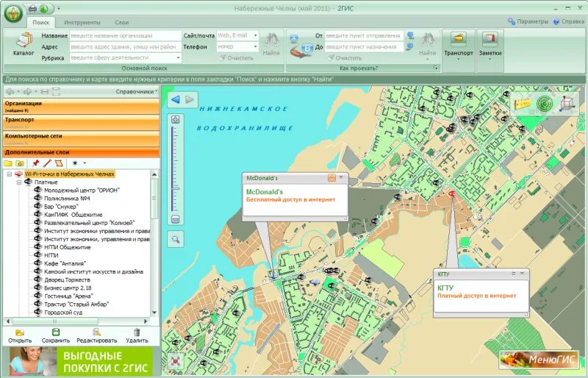Open the Сайт/почта Web, E-mail dropdown
Screen dimensions: 588x378
(255, 35)
